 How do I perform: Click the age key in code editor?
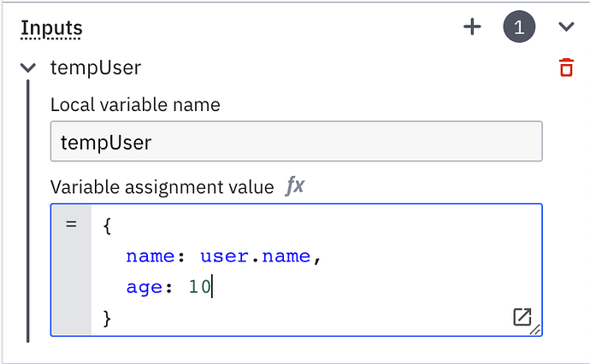pos(144,288)
